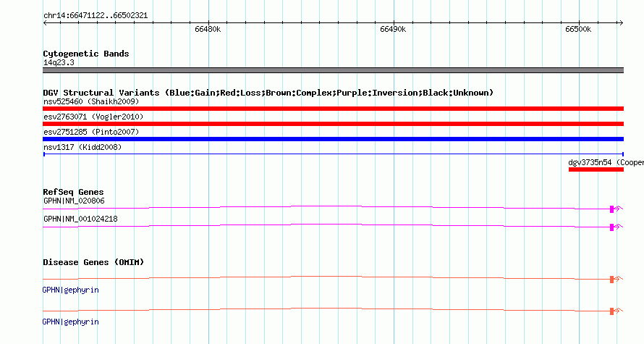The image size is (644, 344).
Task: Click the nsv1317 (Kidd2008) label
Action: (x=82, y=147)
